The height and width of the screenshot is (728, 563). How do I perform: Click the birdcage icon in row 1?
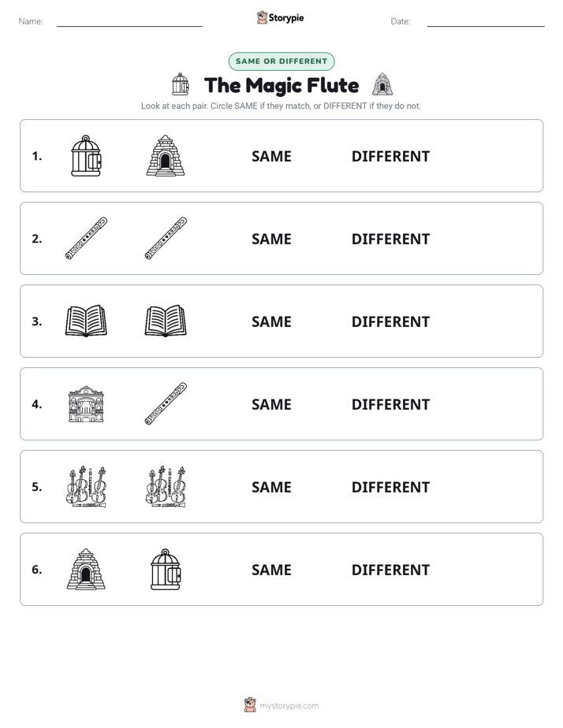(86, 155)
